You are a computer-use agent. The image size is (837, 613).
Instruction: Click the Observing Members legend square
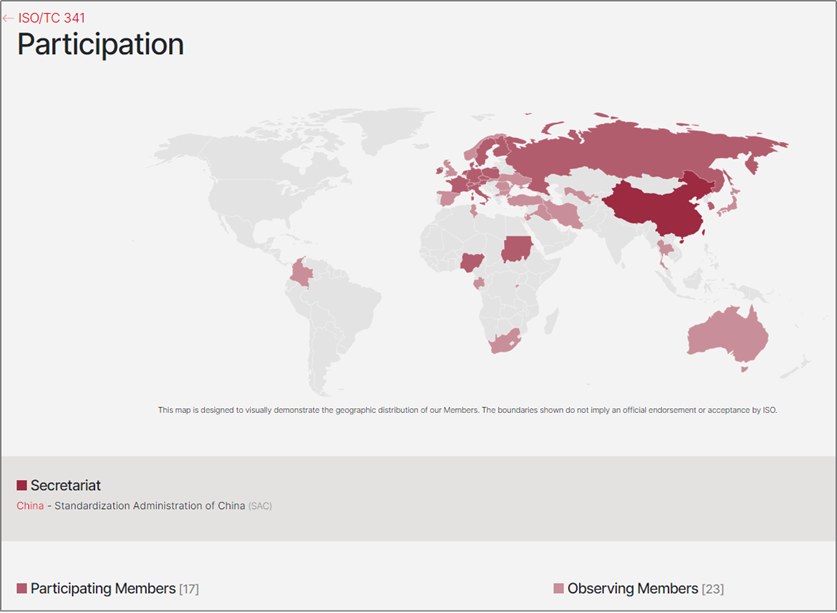point(559,588)
